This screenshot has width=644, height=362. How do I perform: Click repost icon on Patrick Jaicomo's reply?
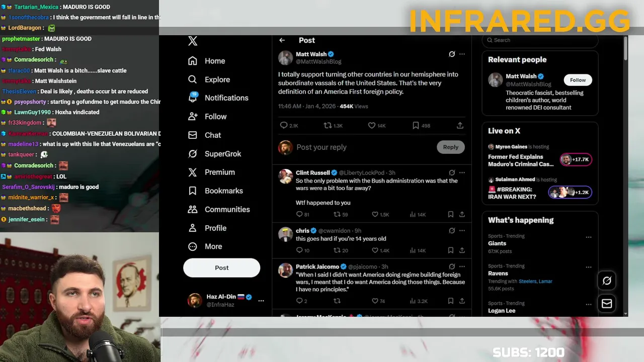pyautogui.click(x=337, y=301)
